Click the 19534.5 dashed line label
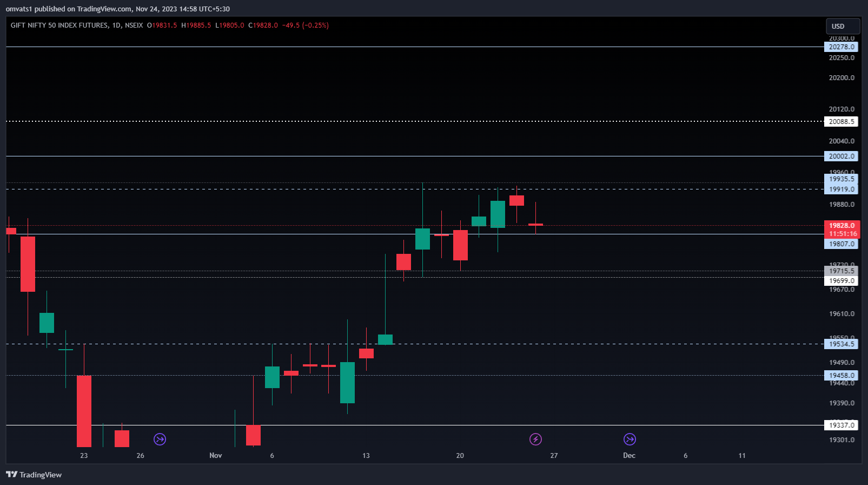Image resolution: width=868 pixels, height=485 pixels. pos(842,344)
